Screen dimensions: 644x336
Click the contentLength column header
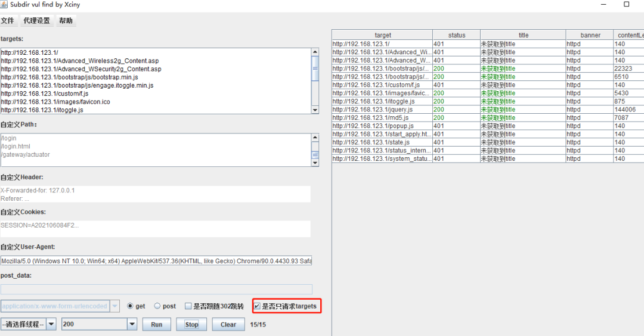coord(629,35)
